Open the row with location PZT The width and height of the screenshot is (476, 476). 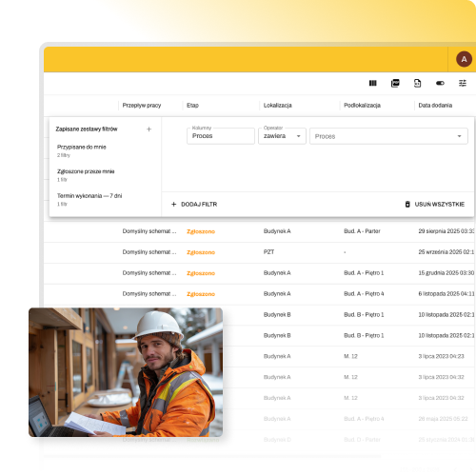click(259, 252)
